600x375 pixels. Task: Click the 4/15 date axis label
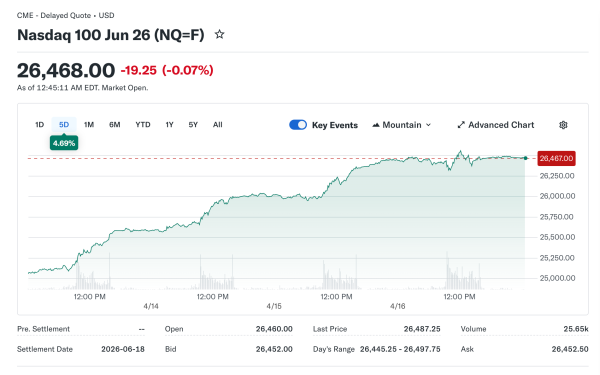[274, 306]
